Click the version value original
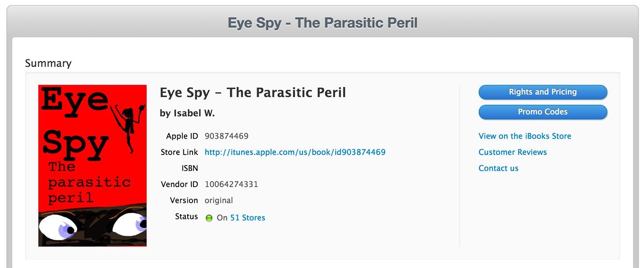The height and width of the screenshot is (268, 644). coord(219,200)
